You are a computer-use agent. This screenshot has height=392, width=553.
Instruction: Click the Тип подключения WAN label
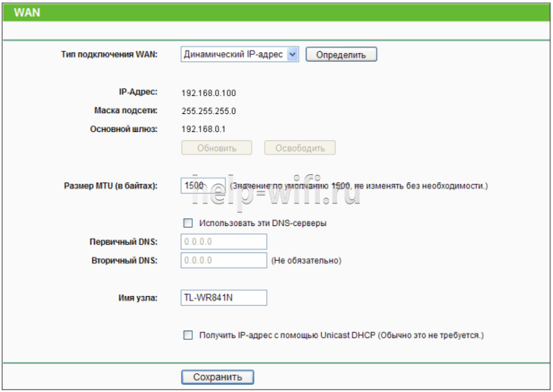pyautogui.click(x=109, y=55)
